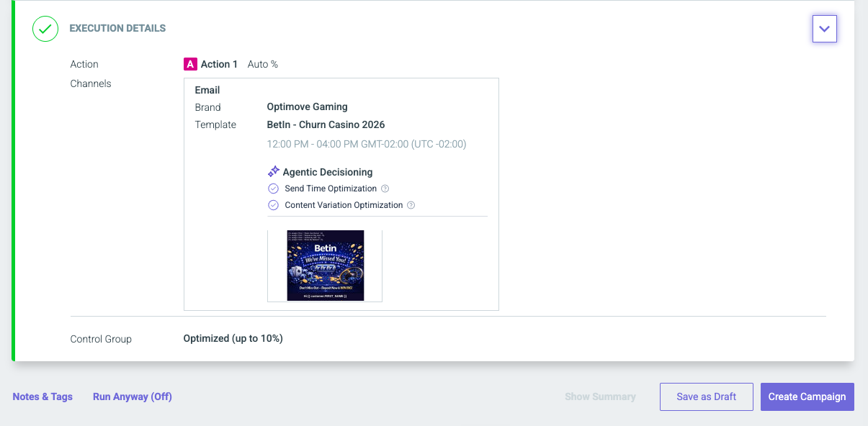Toggle Send Time Optimization check circle

(273, 189)
